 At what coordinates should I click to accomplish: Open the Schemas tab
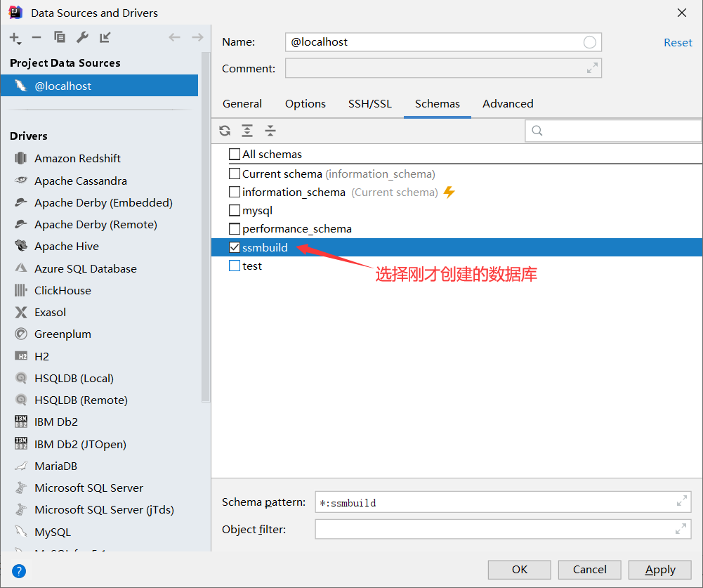pos(437,103)
